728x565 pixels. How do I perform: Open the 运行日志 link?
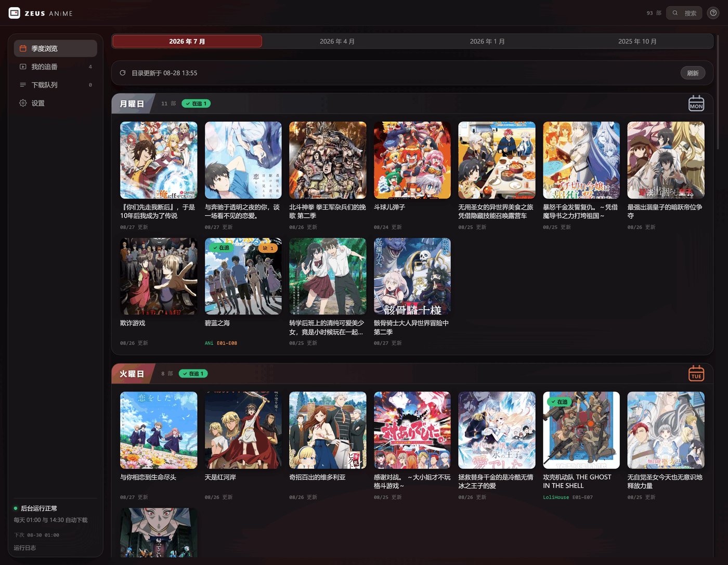25,548
